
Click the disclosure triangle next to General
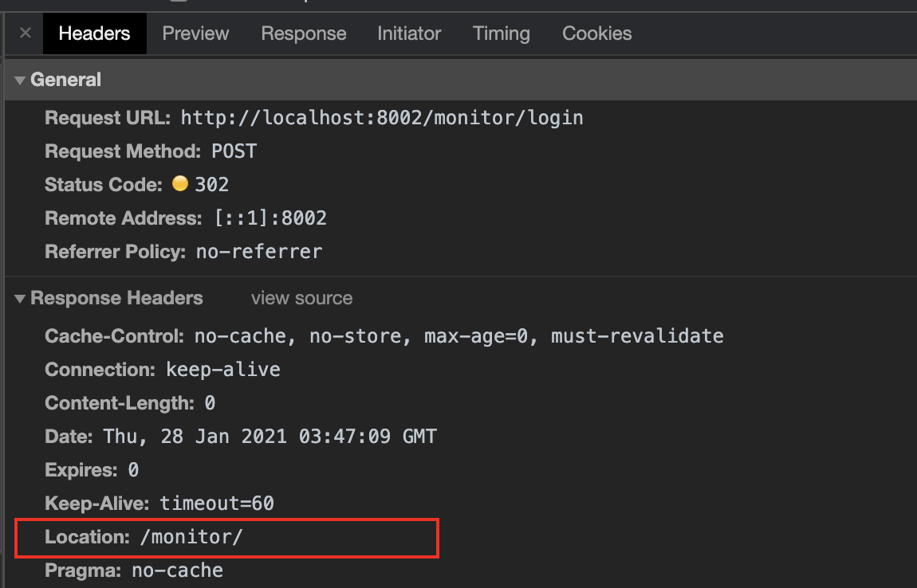coord(18,80)
